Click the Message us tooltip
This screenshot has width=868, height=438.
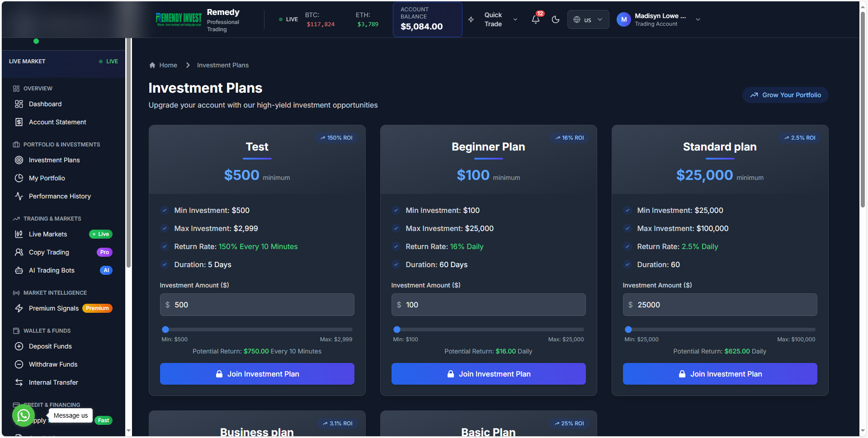71,415
